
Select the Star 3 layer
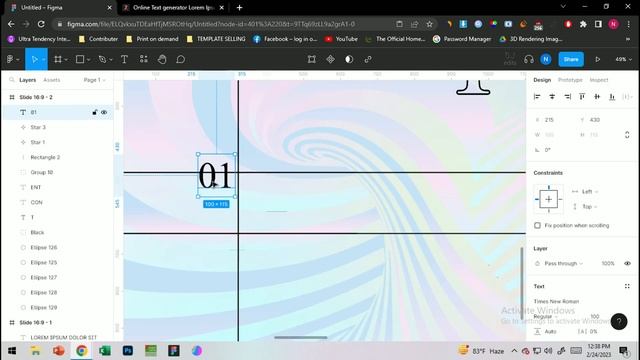click(58, 127)
